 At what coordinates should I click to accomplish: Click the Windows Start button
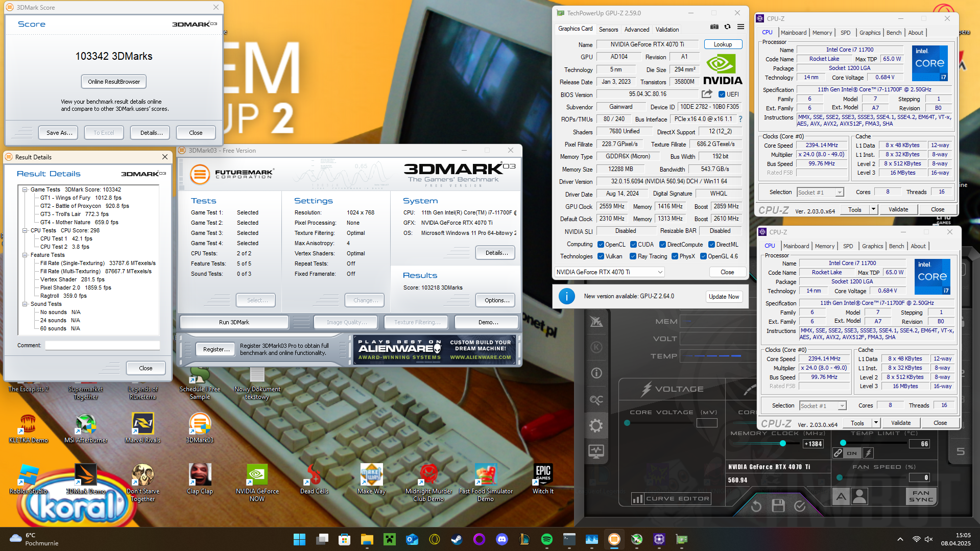[x=299, y=539]
